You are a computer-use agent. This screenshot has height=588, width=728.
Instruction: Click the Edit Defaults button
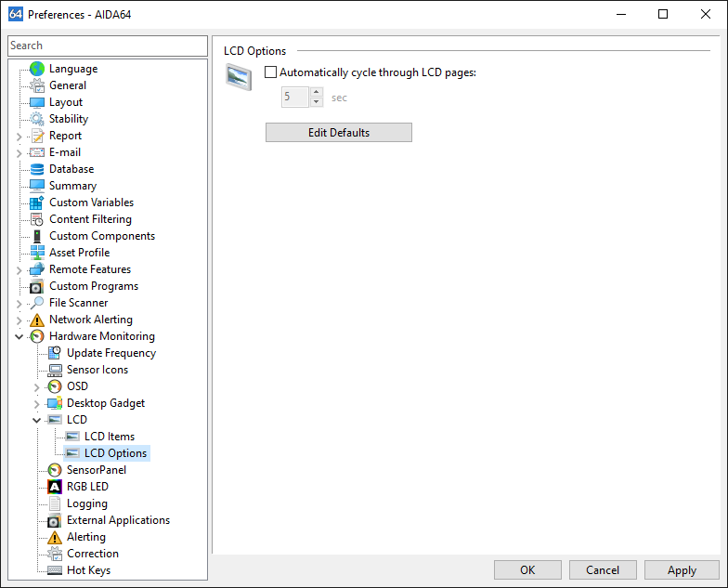pos(338,132)
